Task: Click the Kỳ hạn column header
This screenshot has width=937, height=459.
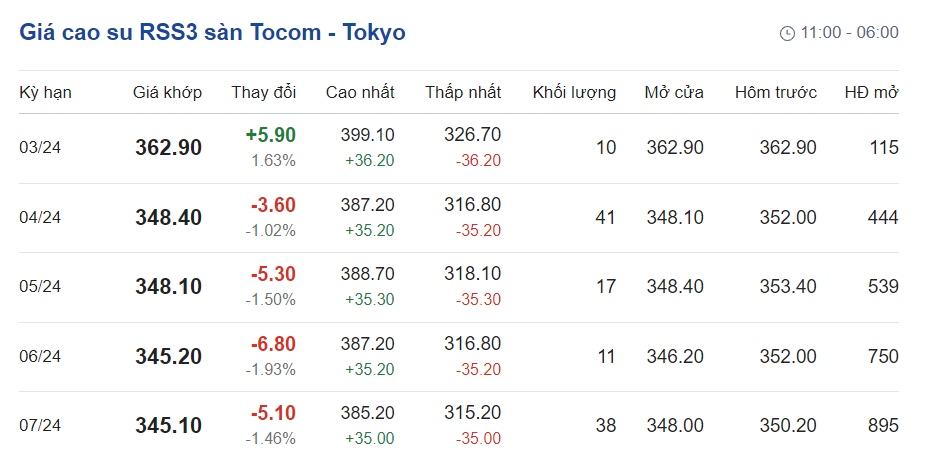Action: [x=45, y=92]
